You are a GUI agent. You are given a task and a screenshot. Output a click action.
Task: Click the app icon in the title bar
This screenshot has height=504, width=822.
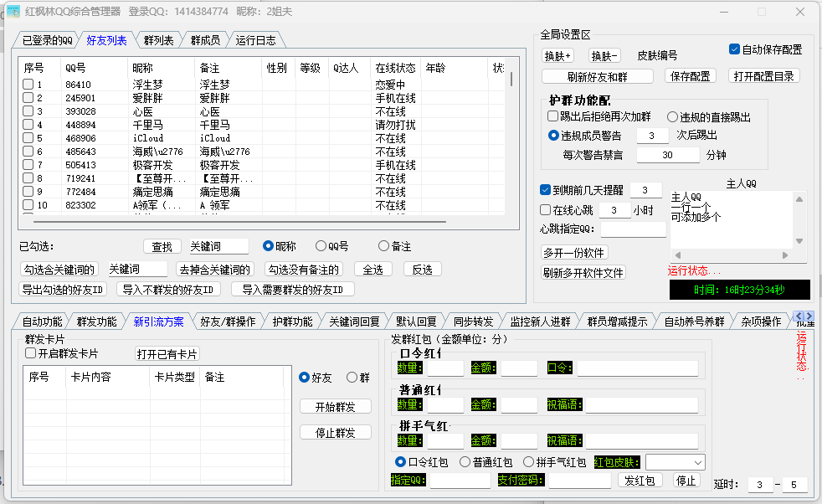click(x=13, y=12)
